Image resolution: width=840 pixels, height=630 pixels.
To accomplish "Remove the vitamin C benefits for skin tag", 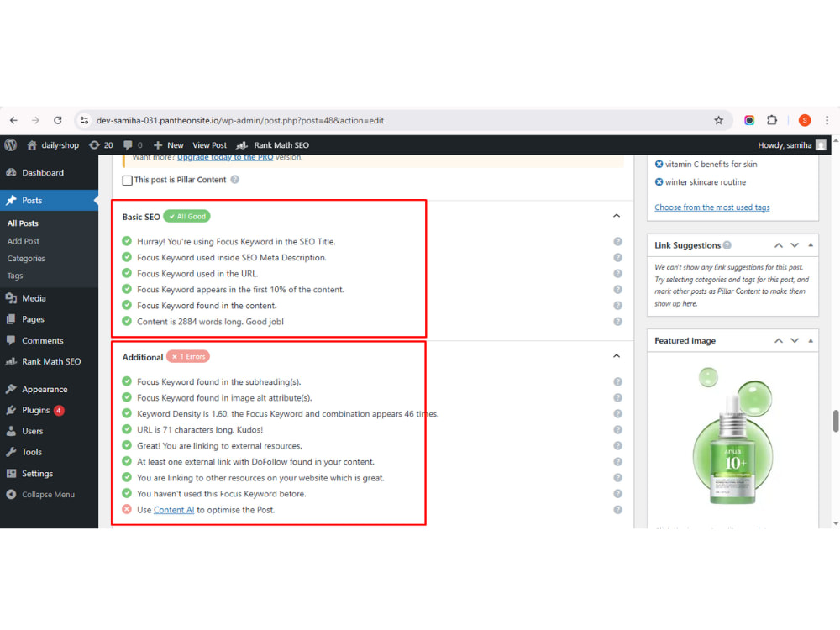I will (659, 164).
